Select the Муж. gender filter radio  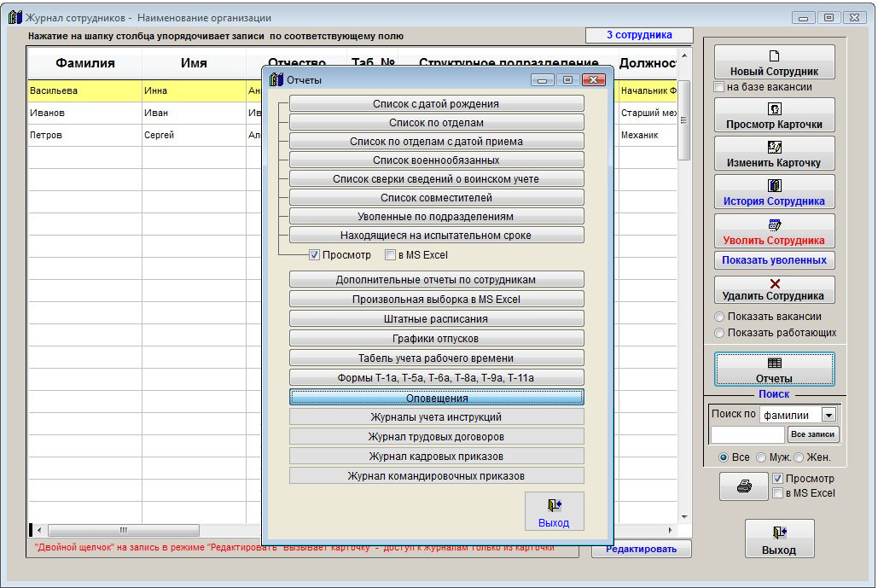762,457
